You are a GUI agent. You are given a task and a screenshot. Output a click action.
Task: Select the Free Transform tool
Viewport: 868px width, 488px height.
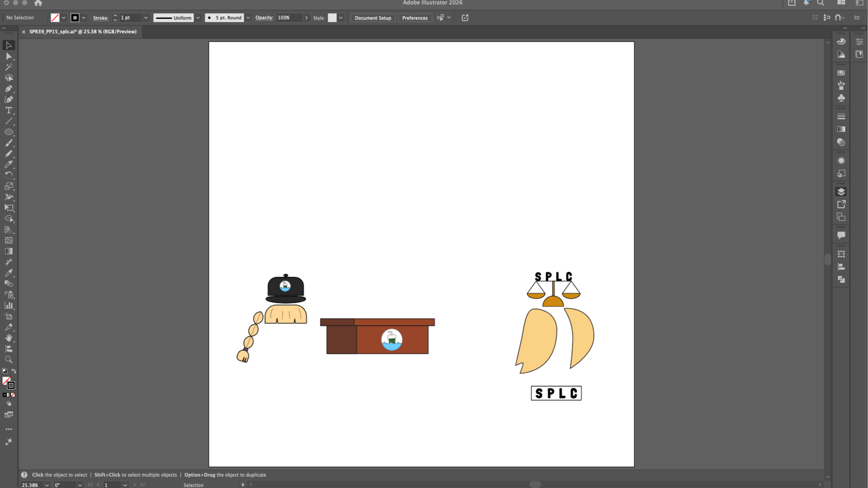9,208
